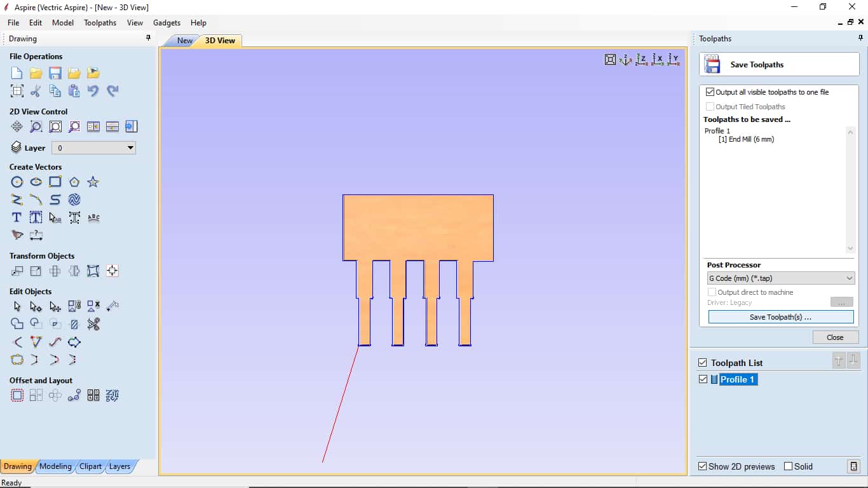Click the Weld vectors icon
The image size is (868, 488).
click(x=17, y=324)
